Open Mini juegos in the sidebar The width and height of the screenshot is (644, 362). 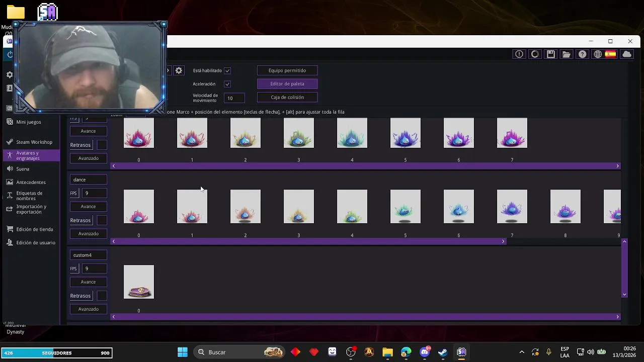[x=29, y=122]
